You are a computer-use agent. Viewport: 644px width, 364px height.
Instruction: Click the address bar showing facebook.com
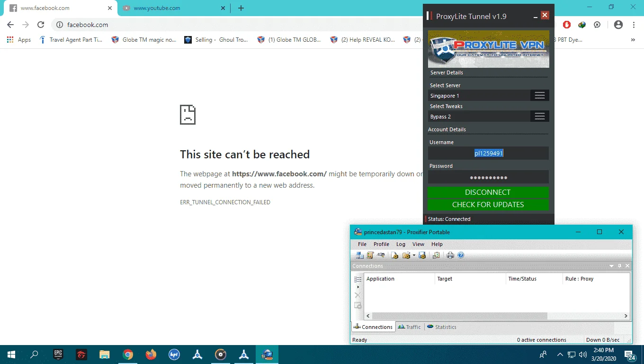[x=237, y=25]
